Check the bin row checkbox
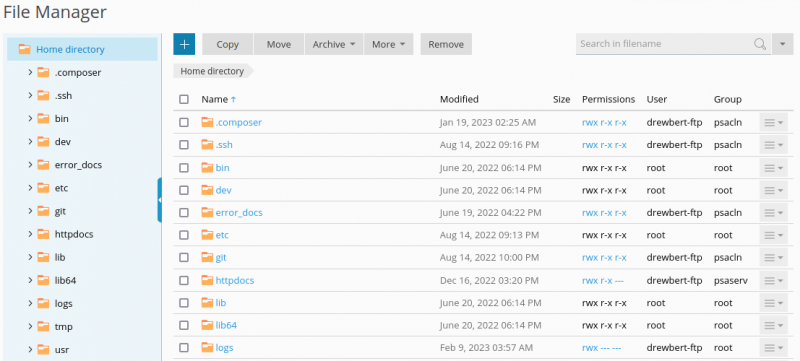This screenshot has width=800, height=361. tap(184, 168)
